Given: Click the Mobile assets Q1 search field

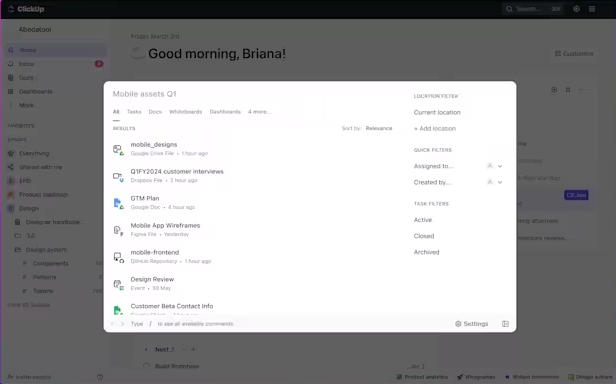Looking at the screenshot, I should [x=255, y=94].
